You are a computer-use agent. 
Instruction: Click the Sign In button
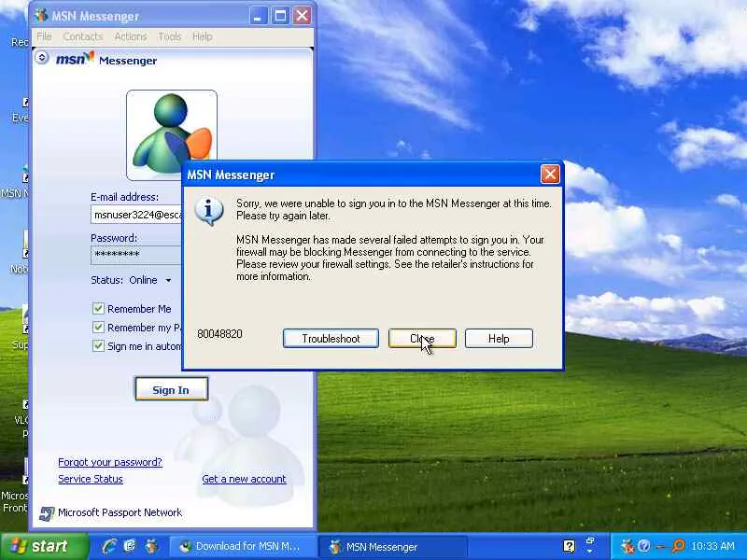pos(171,389)
